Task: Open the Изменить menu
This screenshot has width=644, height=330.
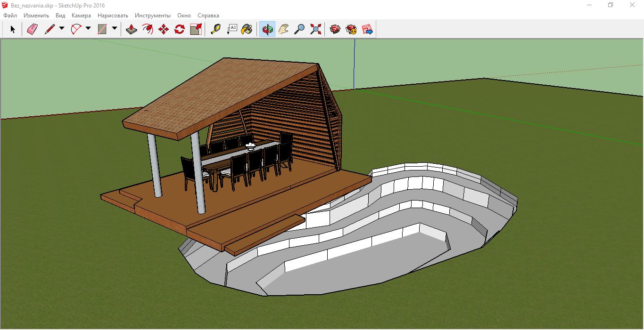Action: point(36,16)
